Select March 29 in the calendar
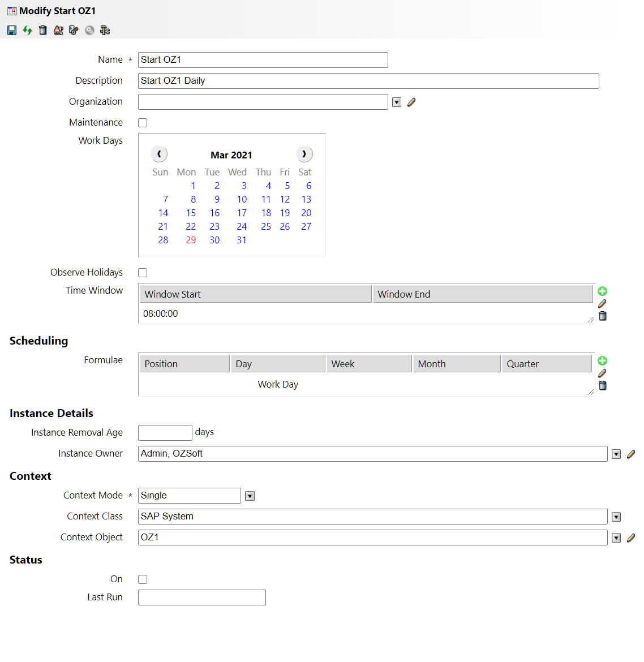The width and height of the screenshot is (644, 662). point(191,240)
